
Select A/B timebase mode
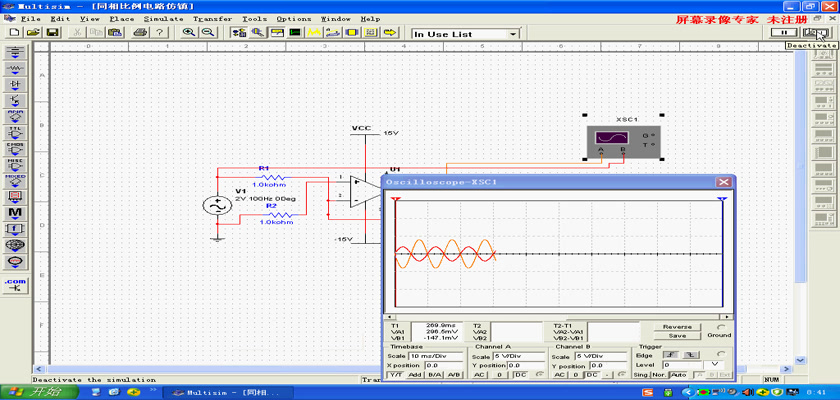tap(454, 375)
